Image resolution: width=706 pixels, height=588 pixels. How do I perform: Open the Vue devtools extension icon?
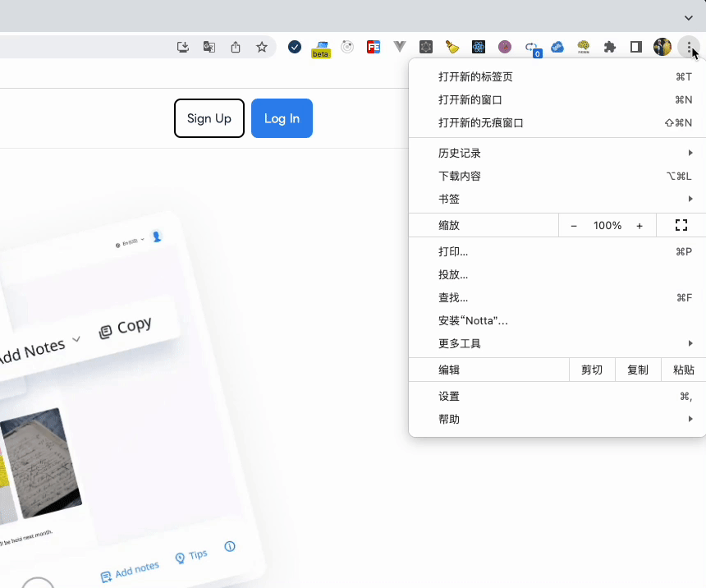(x=399, y=47)
